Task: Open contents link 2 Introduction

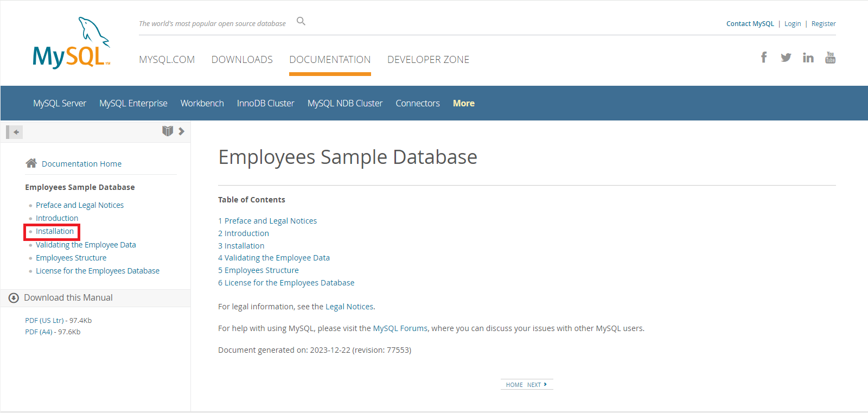Action: [244, 233]
